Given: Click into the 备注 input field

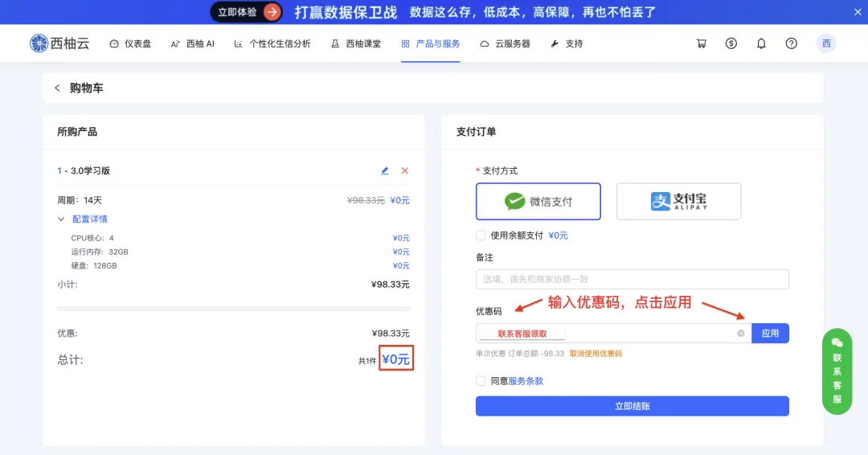Looking at the screenshot, I should (633, 279).
